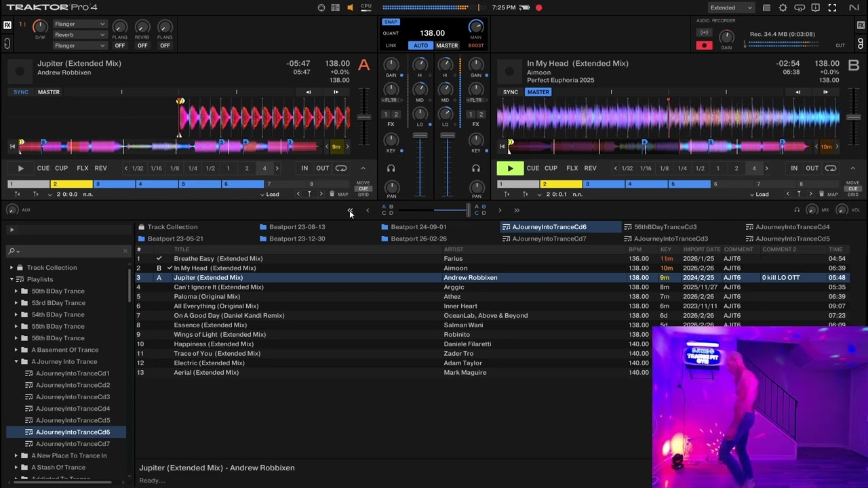
Task: Select AJourneyIntoTranceCd4 playlist in tree
Action: [73, 409]
